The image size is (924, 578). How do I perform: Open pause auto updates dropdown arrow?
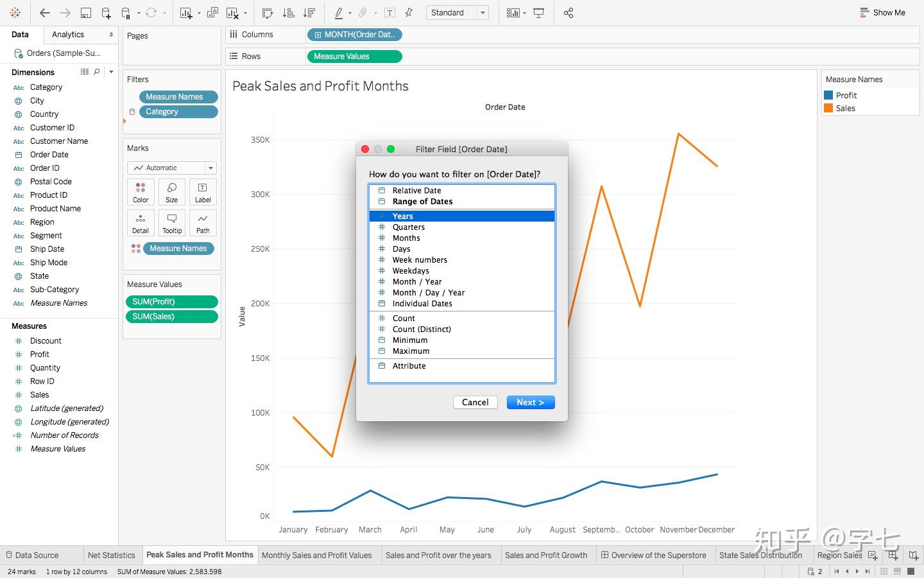tap(139, 13)
